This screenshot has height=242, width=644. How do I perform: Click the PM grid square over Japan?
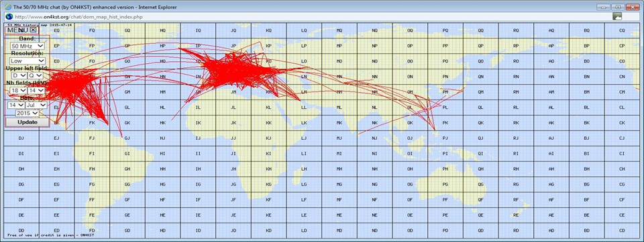click(x=445, y=92)
